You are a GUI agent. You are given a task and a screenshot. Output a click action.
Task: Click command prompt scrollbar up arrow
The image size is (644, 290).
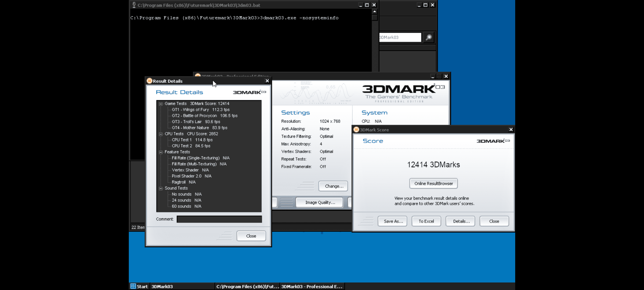(x=375, y=12)
